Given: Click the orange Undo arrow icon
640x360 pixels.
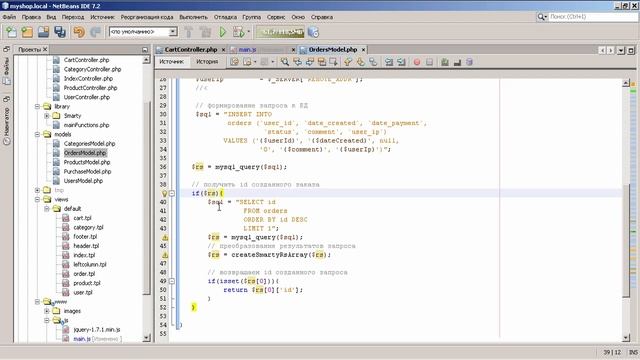Looking at the screenshot, I should pos(79,32).
